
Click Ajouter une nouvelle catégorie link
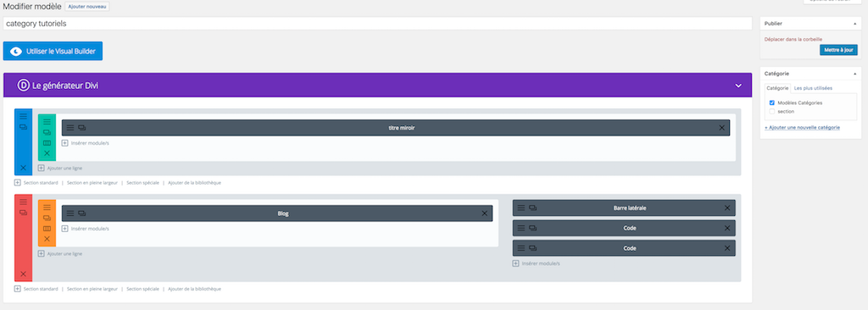[x=802, y=127]
